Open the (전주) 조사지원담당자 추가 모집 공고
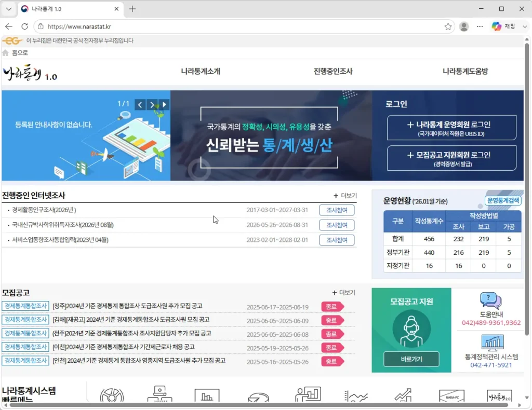 click(131, 333)
